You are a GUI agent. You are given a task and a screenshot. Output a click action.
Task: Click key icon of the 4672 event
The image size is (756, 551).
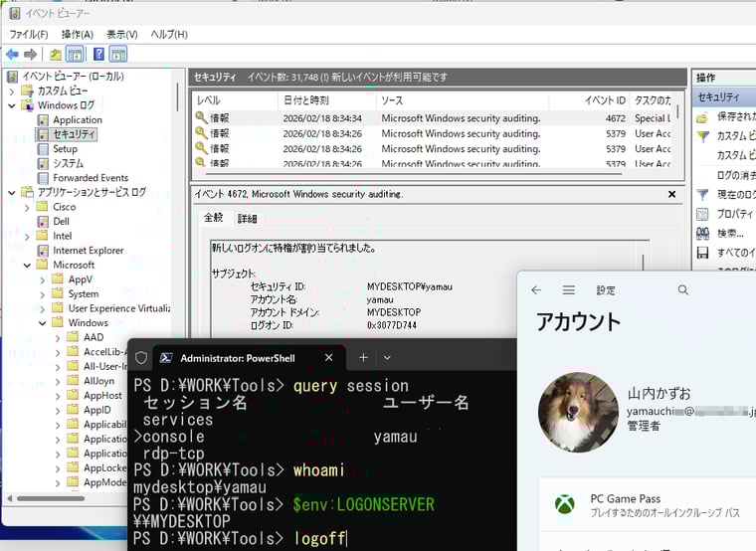point(201,117)
